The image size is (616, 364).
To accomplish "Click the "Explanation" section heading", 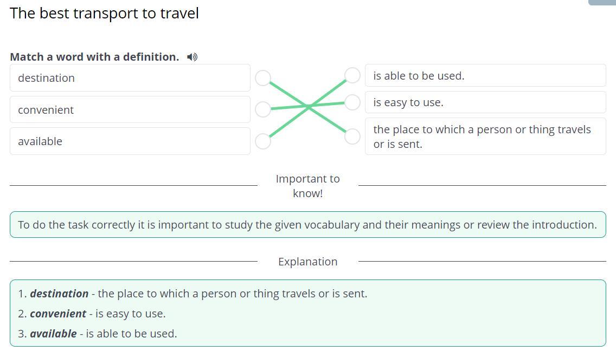I will click(x=307, y=262).
